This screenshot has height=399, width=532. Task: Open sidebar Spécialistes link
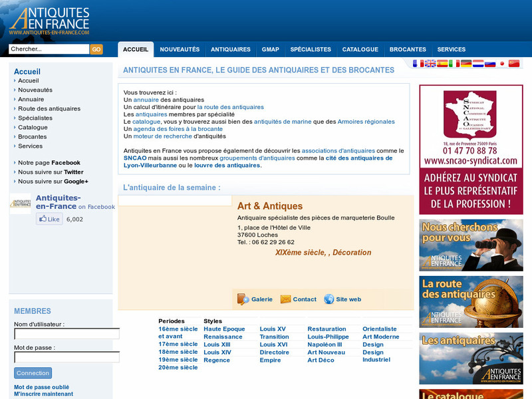(x=35, y=118)
